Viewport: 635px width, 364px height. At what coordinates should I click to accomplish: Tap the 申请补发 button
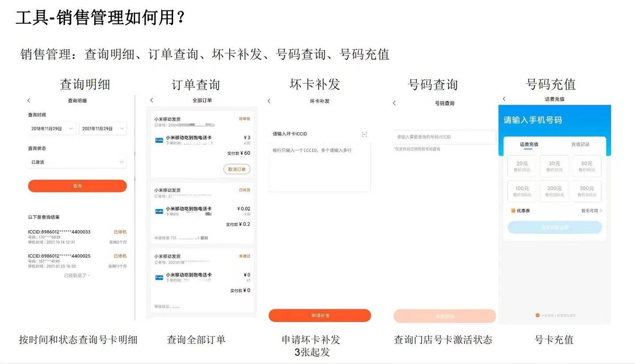pyautogui.click(x=320, y=316)
